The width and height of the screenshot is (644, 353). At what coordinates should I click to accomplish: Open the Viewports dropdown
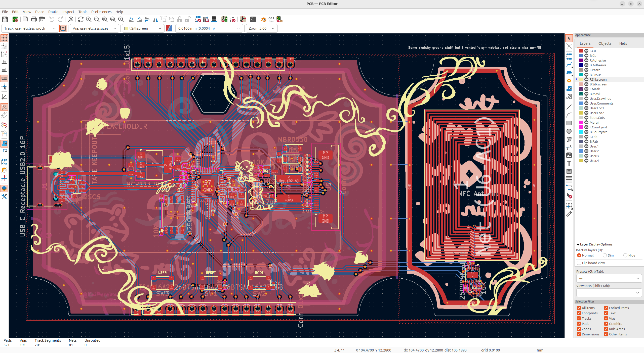click(x=609, y=293)
